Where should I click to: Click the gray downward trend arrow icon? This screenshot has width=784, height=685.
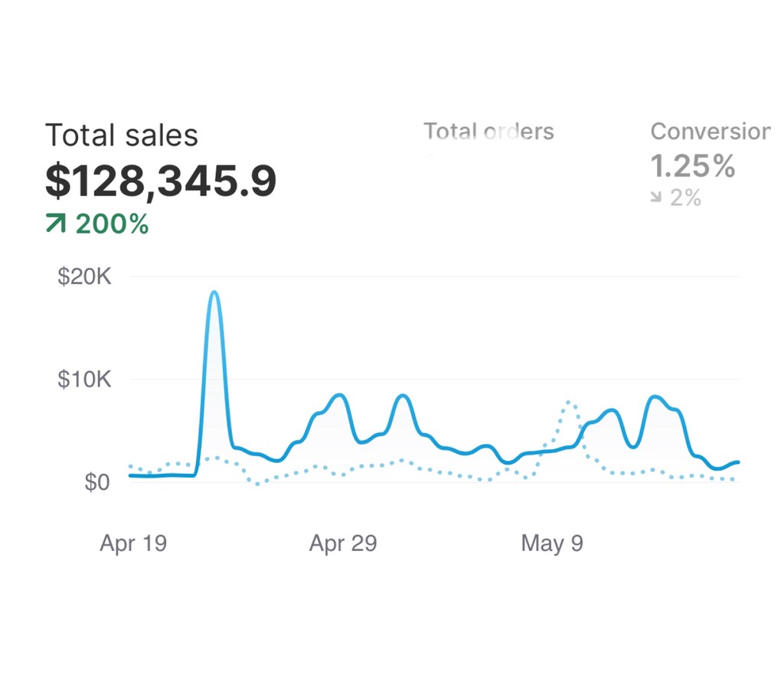pos(655,199)
